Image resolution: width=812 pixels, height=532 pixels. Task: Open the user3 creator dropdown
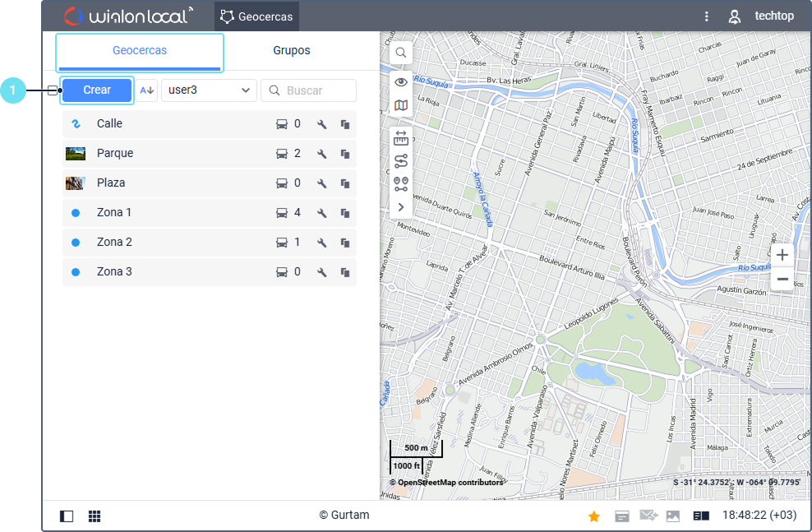click(x=210, y=90)
